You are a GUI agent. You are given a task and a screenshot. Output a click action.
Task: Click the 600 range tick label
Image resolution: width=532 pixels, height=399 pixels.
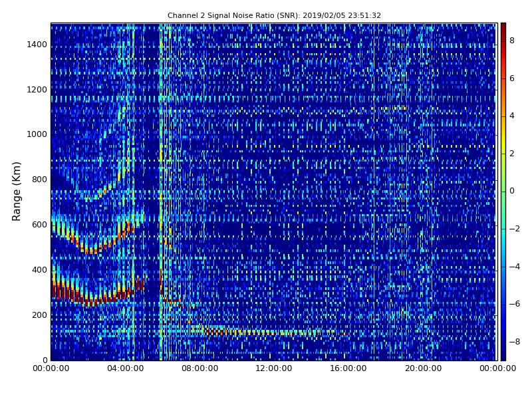[39, 225]
